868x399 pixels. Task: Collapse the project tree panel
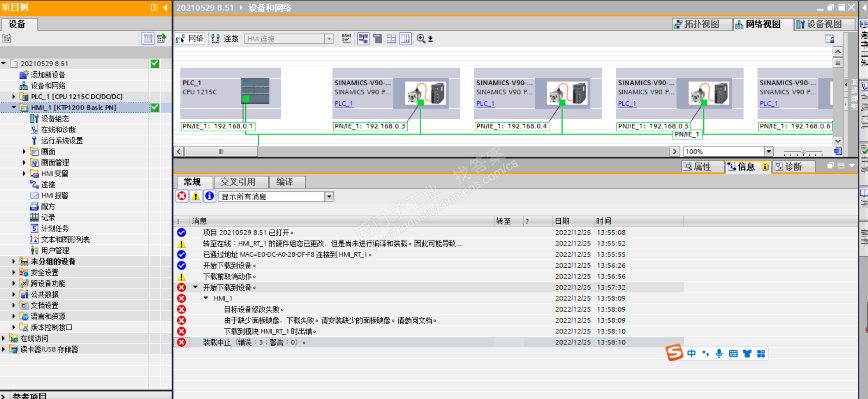point(166,7)
